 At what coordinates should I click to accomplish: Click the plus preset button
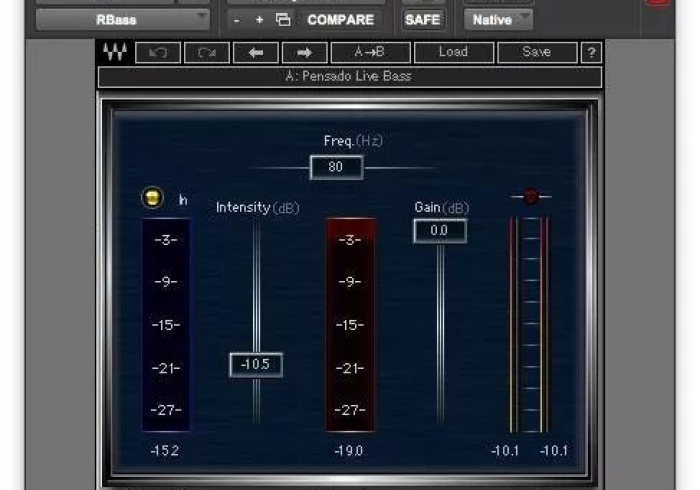(x=260, y=20)
